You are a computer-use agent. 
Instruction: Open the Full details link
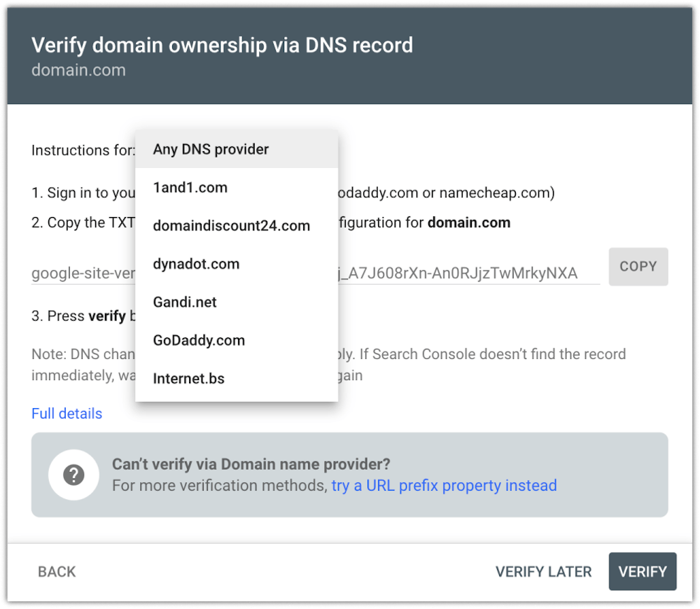66,414
